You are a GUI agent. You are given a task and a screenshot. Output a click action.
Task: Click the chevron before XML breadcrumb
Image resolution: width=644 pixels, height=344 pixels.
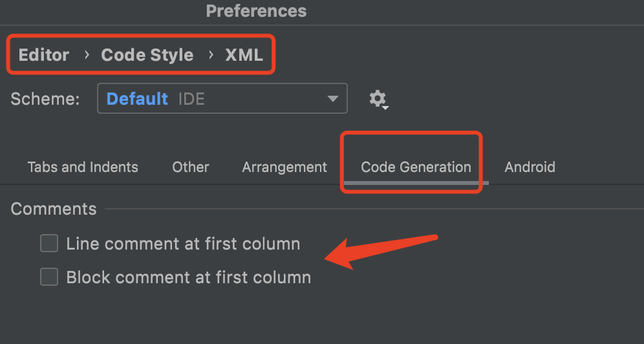click(211, 54)
